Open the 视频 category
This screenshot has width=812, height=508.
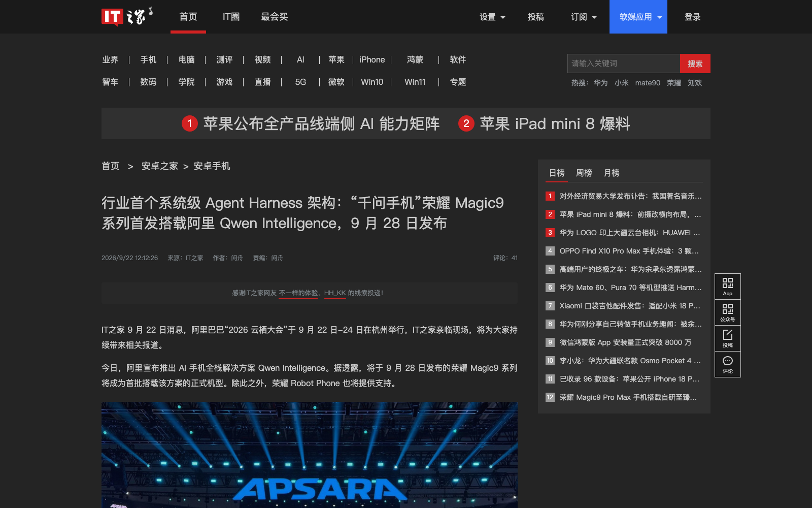262,59
